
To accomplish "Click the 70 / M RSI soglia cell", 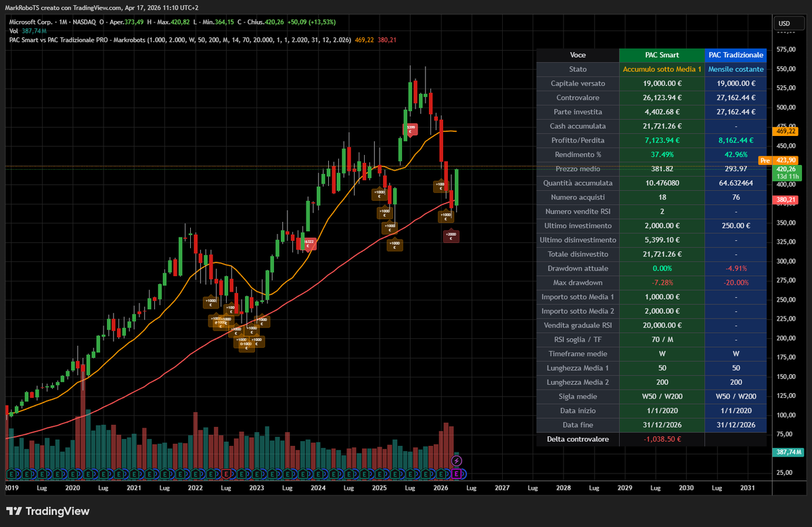I will click(662, 339).
